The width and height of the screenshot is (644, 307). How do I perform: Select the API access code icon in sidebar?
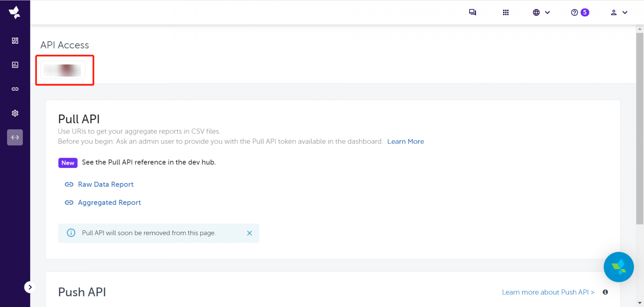click(15, 137)
